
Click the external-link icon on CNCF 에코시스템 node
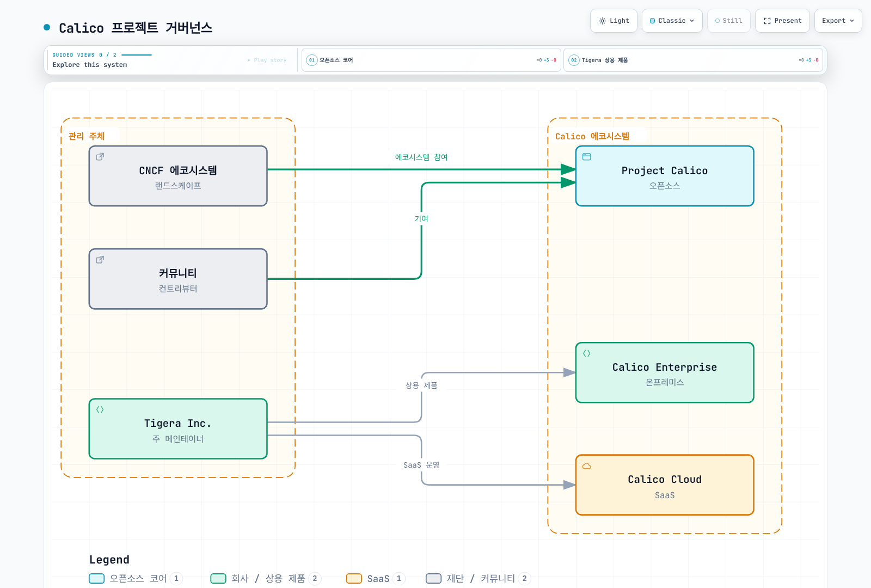coord(100,157)
